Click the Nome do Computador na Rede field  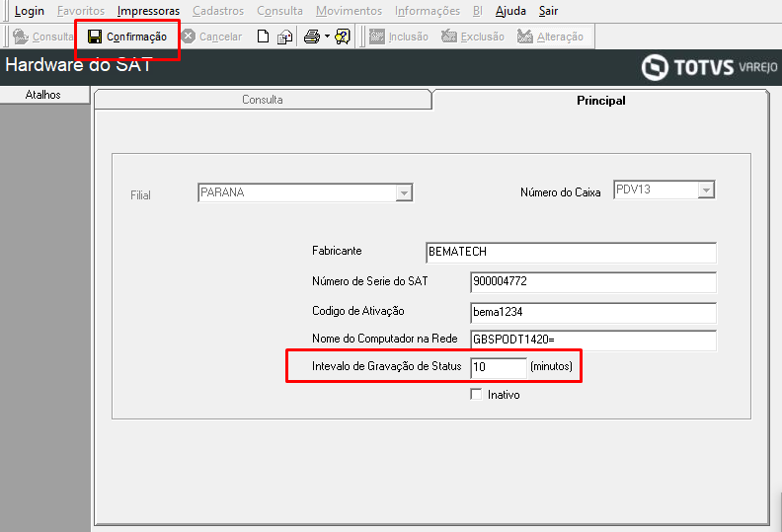point(593,341)
